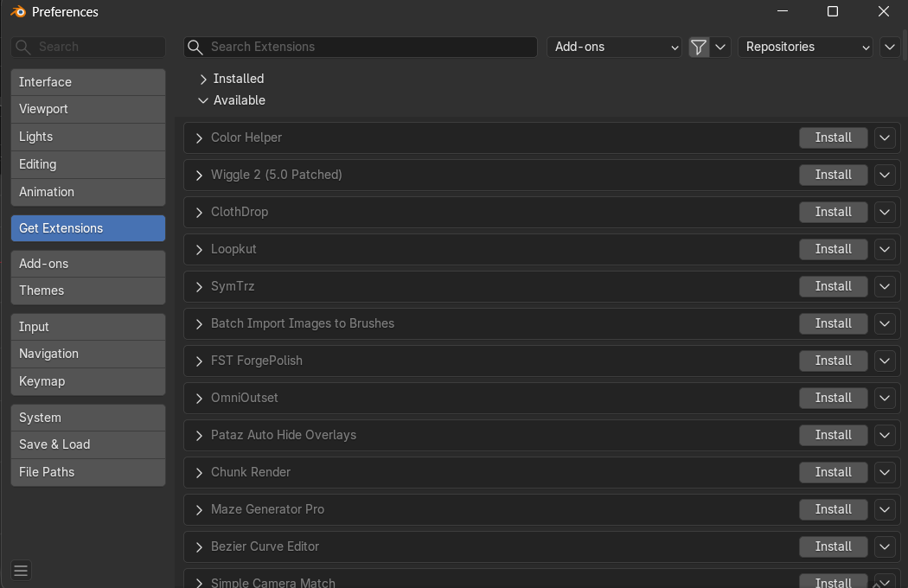Open the Add-ons type dropdown

pyautogui.click(x=614, y=47)
